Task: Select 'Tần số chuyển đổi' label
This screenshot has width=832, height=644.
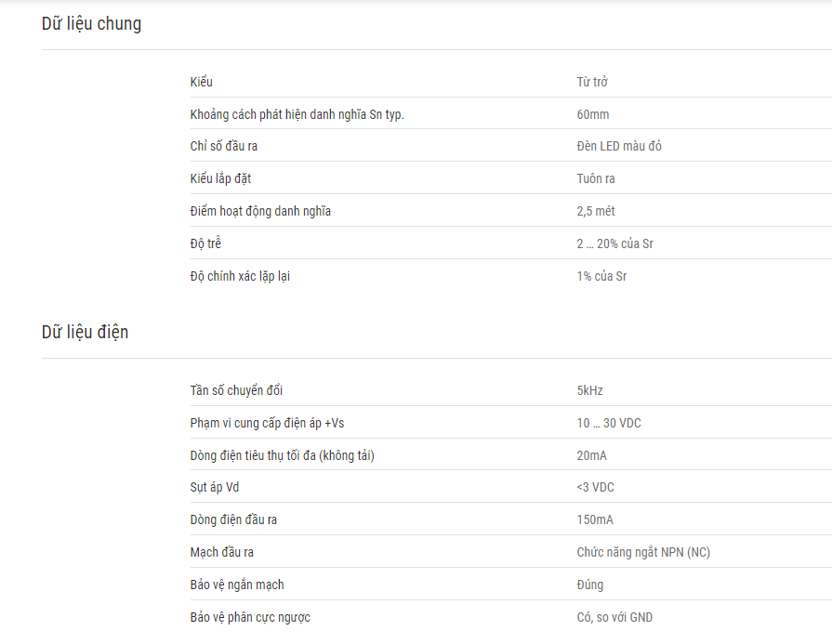Action: 236,390
